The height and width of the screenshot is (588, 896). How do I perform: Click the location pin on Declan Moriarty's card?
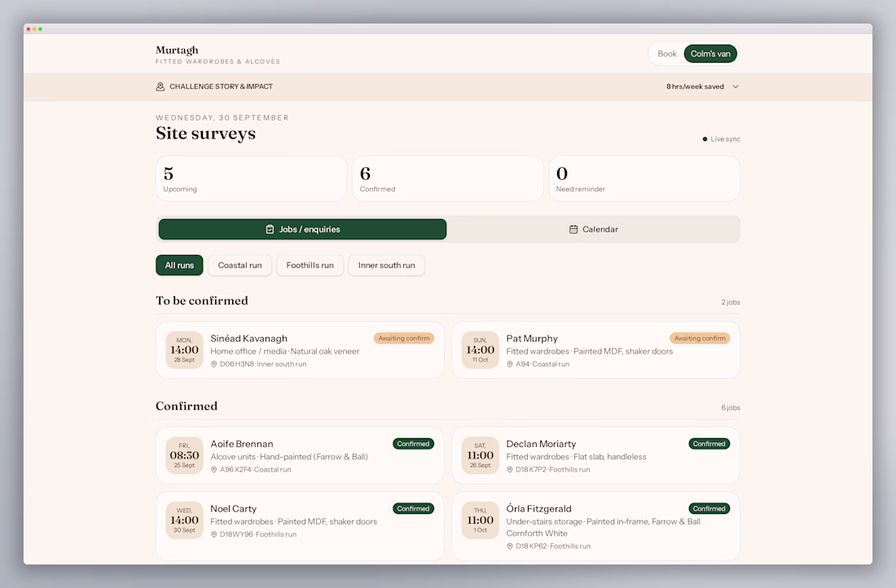click(510, 470)
